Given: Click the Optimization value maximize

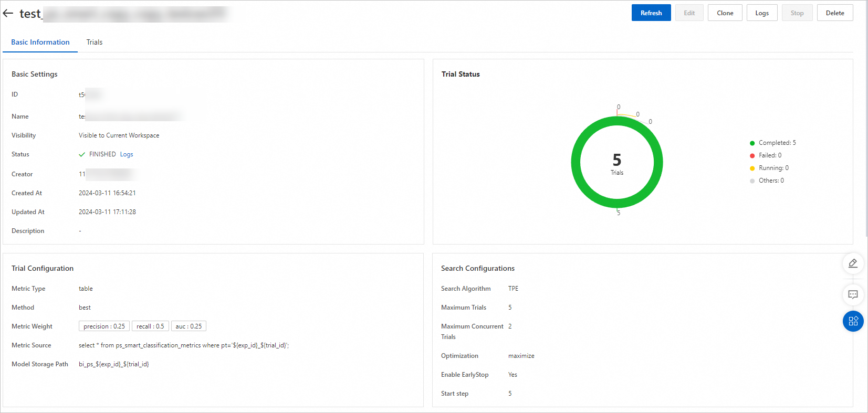Looking at the screenshot, I should tap(521, 356).
